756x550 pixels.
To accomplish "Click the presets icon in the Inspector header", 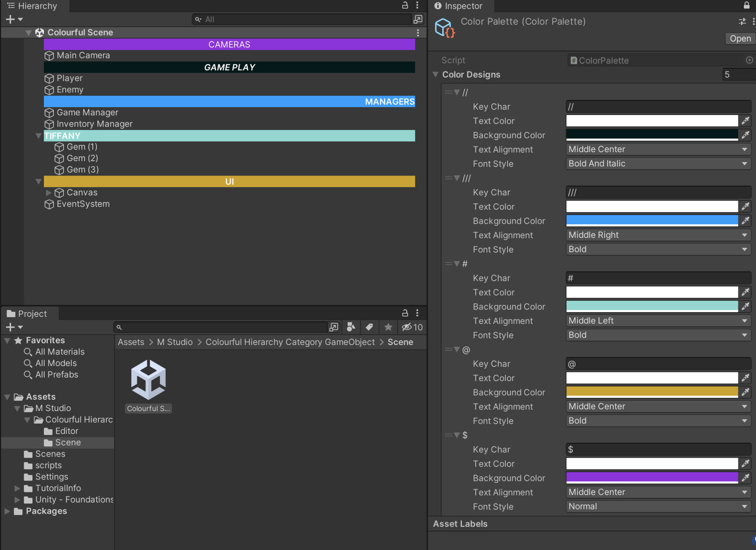I will coord(742,21).
